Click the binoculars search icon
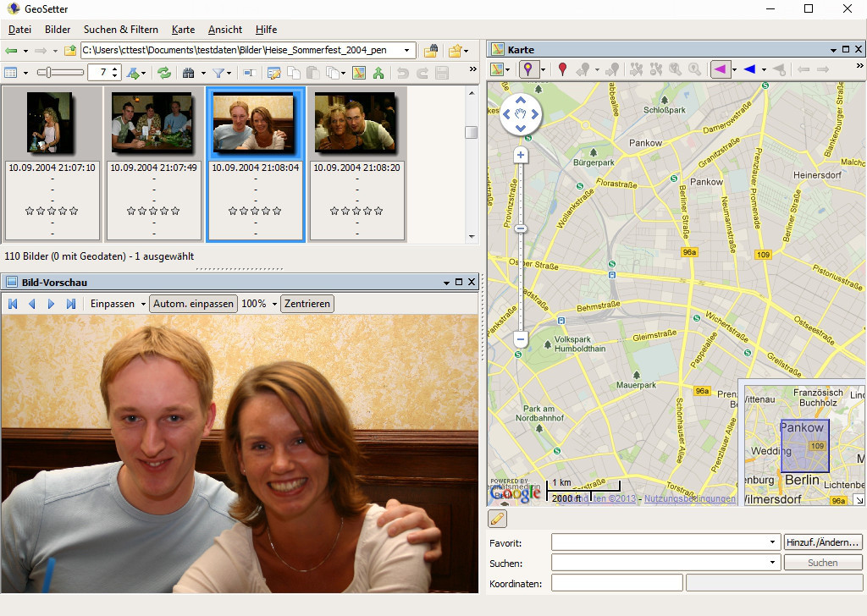This screenshot has width=867, height=616. pyautogui.click(x=188, y=74)
